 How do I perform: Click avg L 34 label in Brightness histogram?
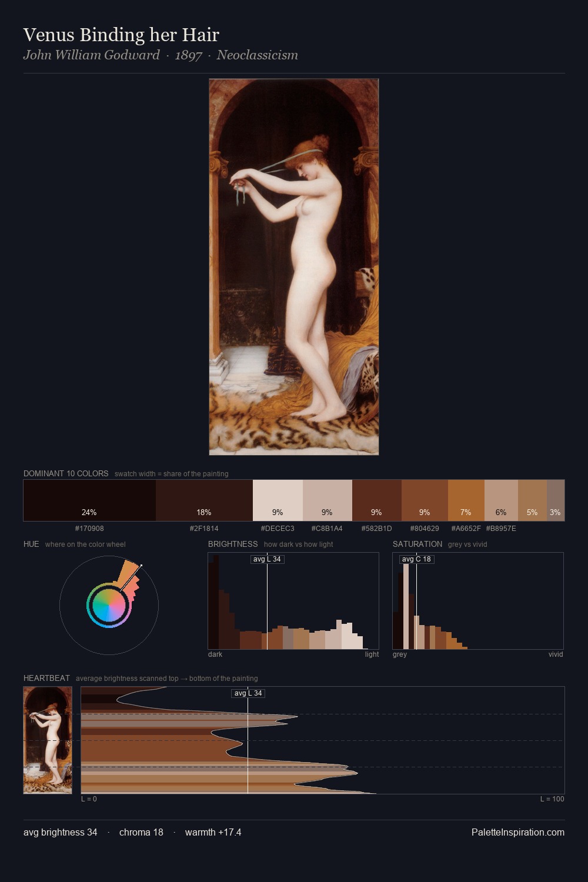click(x=268, y=559)
